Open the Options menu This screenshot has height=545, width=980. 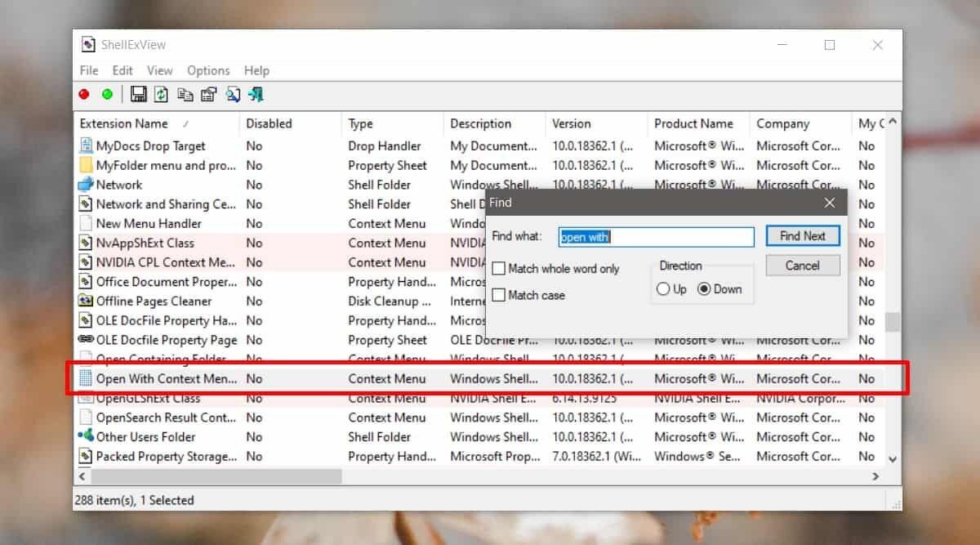pyautogui.click(x=207, y=70)
